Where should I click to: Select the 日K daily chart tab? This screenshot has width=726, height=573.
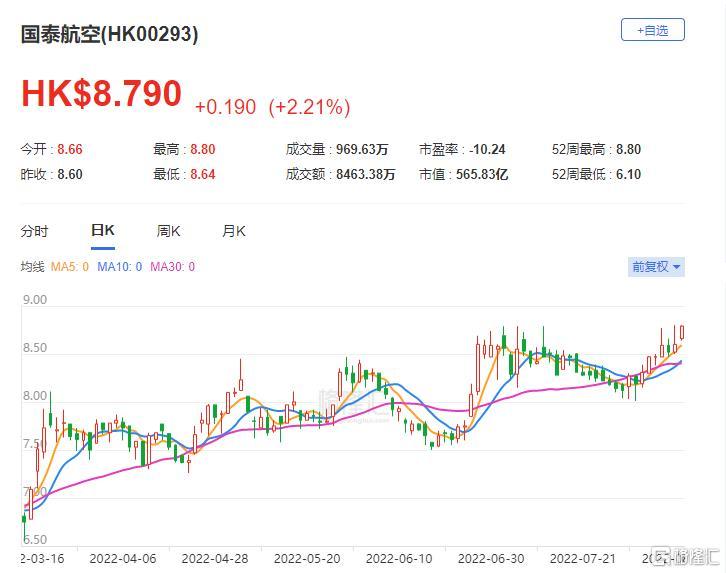(x=103, y=230)
